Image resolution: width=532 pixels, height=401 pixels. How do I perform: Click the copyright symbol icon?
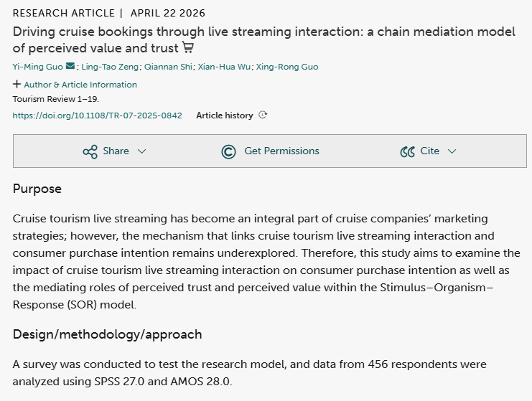(228, 151)
